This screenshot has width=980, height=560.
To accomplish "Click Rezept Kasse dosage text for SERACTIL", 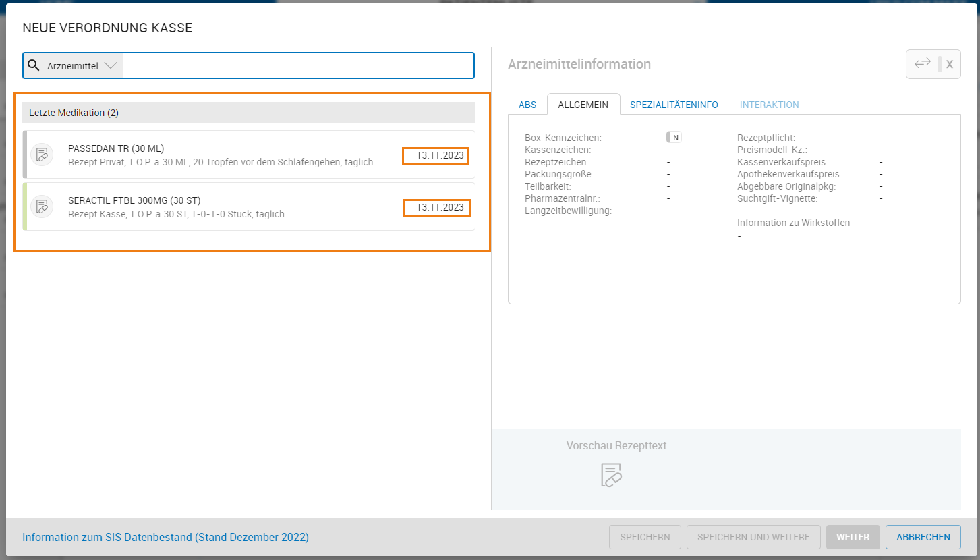I will tap(176, 214).
